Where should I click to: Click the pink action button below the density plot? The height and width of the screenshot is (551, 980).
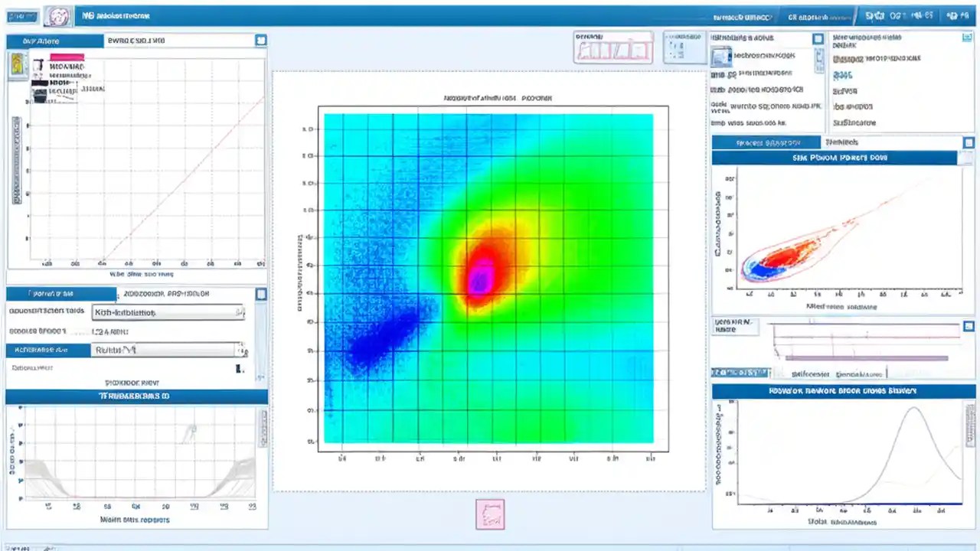(x=490, y=514)
